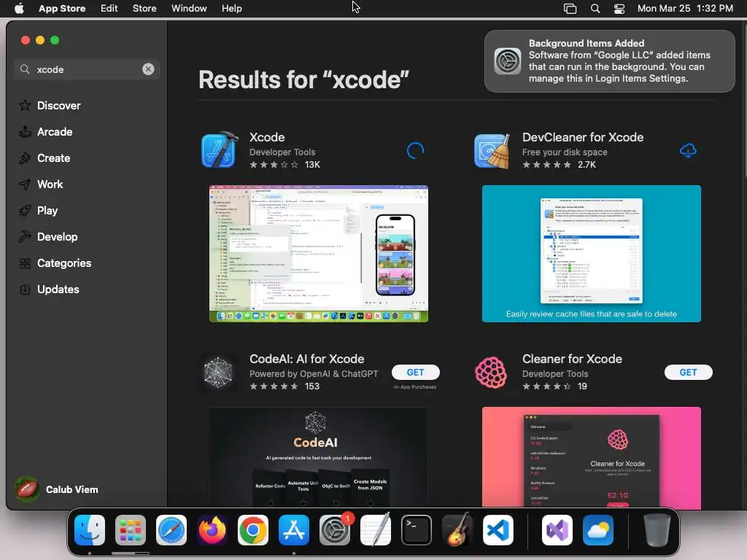Clear the xcode search field
Image resolution: width=747 pixels, height=560 pixels.
148,69
